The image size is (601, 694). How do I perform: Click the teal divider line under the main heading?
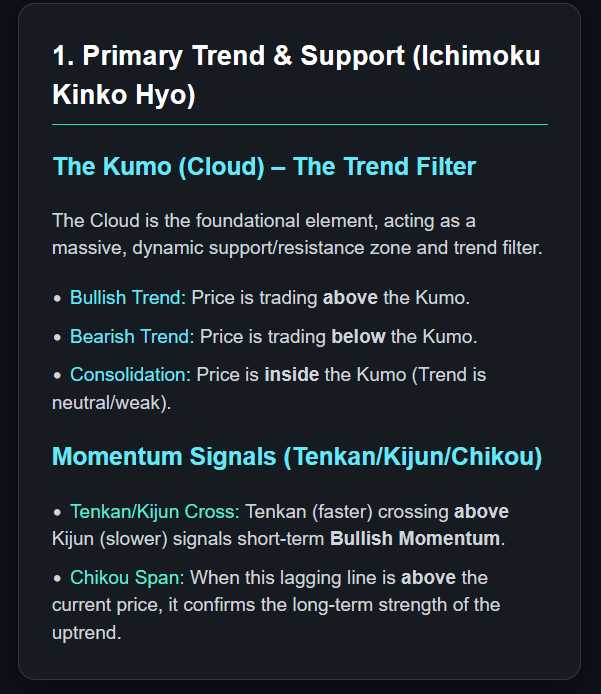[300, 124]
